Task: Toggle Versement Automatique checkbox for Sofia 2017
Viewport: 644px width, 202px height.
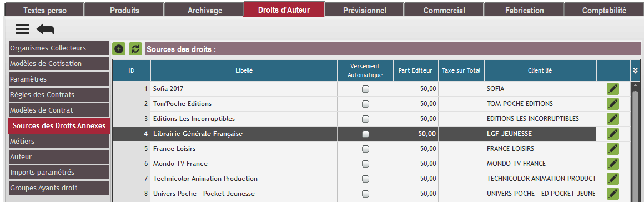Action: pos(365,89)
